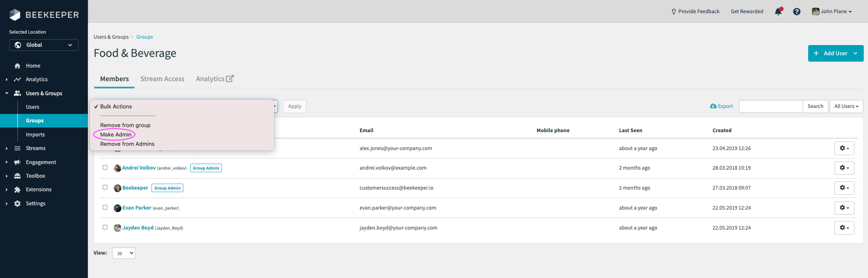The image size is (868, 278).
Task: Click the Extensions puzzle piece icon
Action: point(17,190)
